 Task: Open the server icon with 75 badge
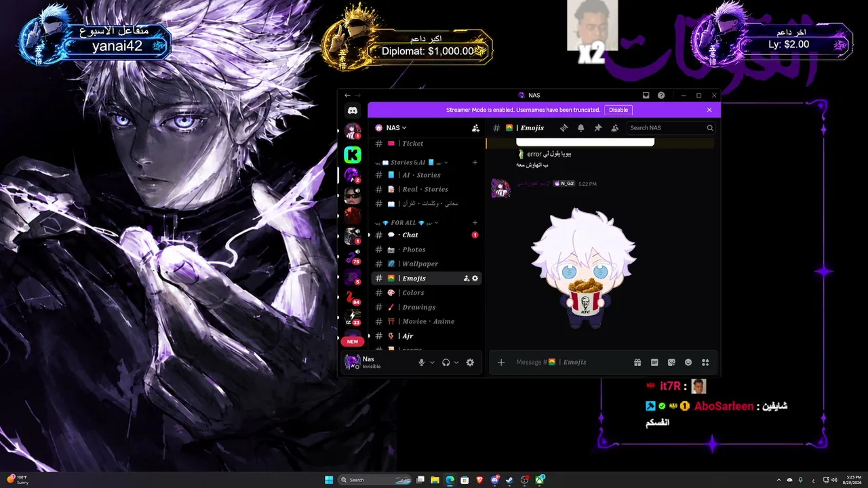pos(353,257)
